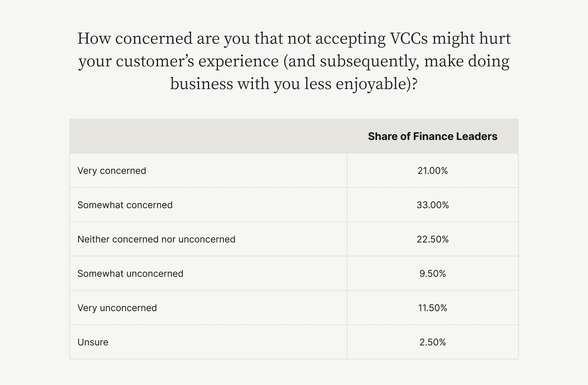The width and height of the screenshot is (588, 385).
Task: Click the 2.50% value cell
Action: (x=432, y=342)
